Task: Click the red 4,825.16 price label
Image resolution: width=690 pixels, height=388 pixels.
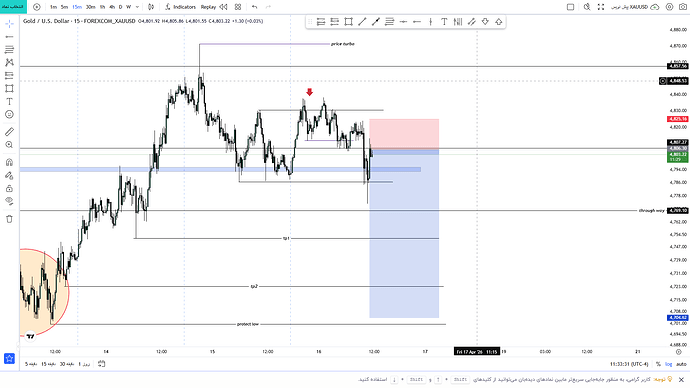Action: [678, 119]
